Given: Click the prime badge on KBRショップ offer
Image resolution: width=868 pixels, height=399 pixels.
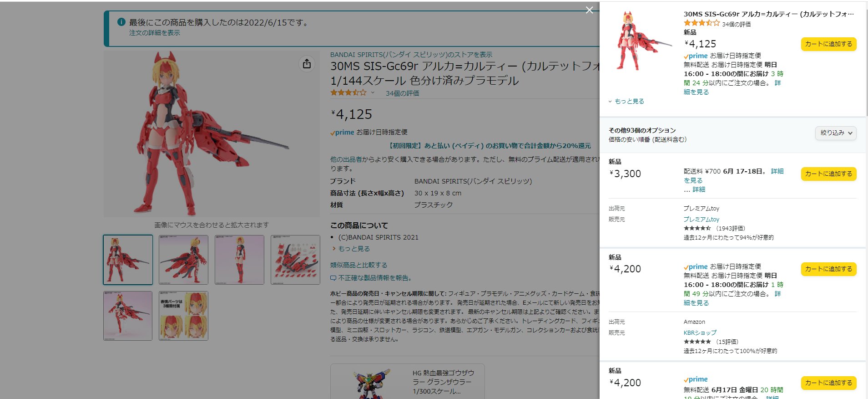Looking at the screenshot, I should tap(696, 266).
